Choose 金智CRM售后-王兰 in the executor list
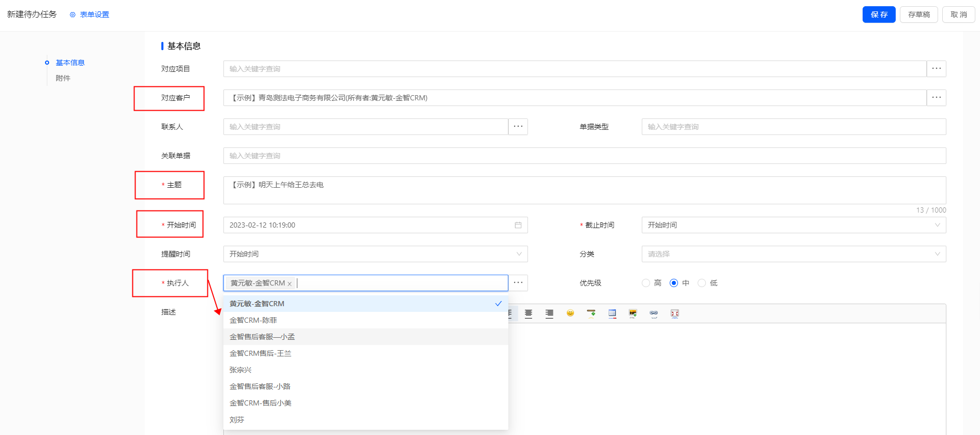980x435 pixels. point(366,353)
